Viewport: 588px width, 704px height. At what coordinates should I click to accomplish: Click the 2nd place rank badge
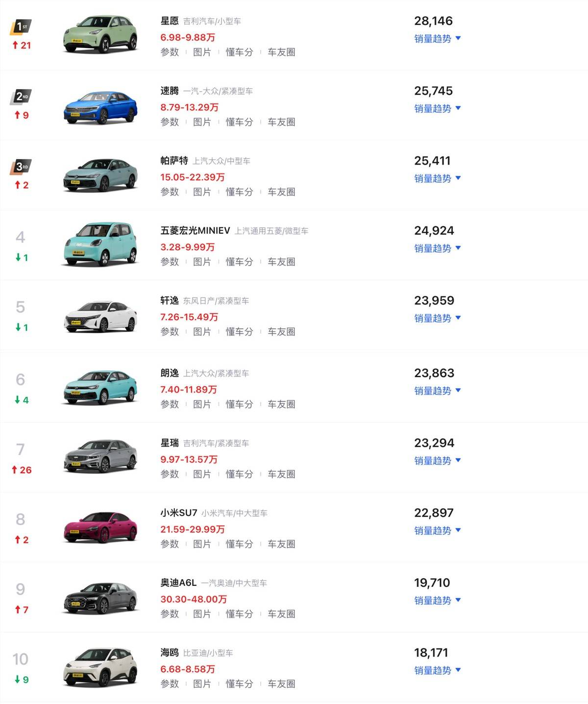coord(21,97)
